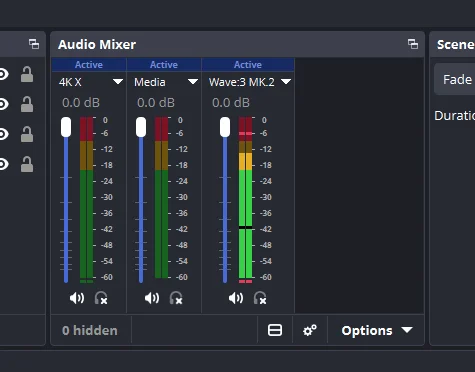Image resolution: width=475 pixels, height=372 pixels.
Task: Click the Audio Mixer panel title
Action: pos(97,44)
